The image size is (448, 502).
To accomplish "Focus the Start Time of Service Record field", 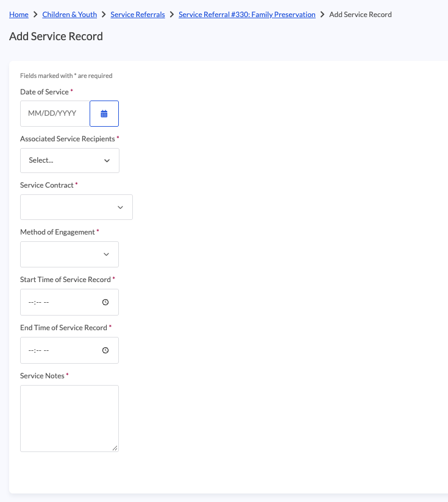I will pos(69,302).
